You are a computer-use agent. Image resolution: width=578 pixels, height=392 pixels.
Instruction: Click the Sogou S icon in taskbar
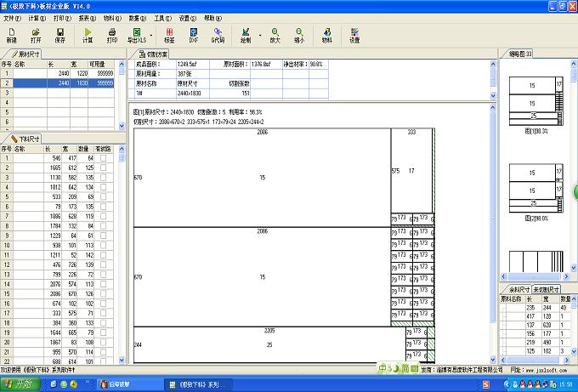486,385
